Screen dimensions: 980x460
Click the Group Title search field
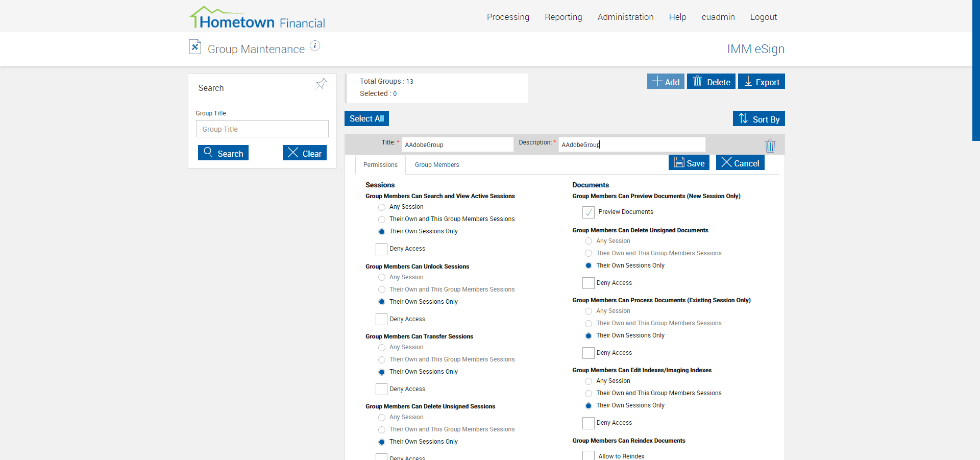[x=262, y=129]
